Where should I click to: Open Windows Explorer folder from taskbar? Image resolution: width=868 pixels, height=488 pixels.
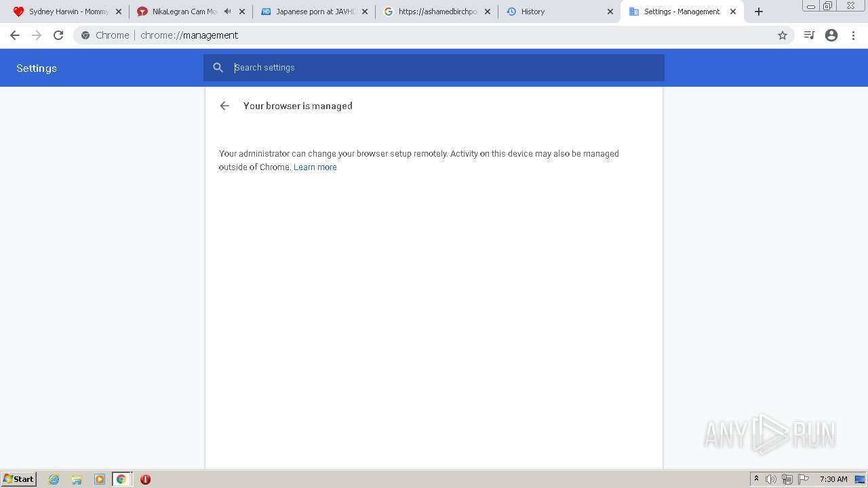click(77, 479)
